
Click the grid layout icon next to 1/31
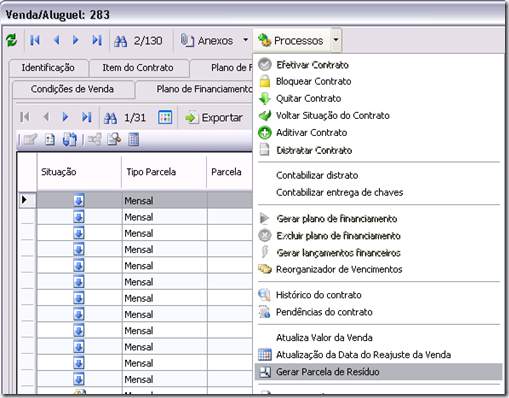click(x=165, y=117)
